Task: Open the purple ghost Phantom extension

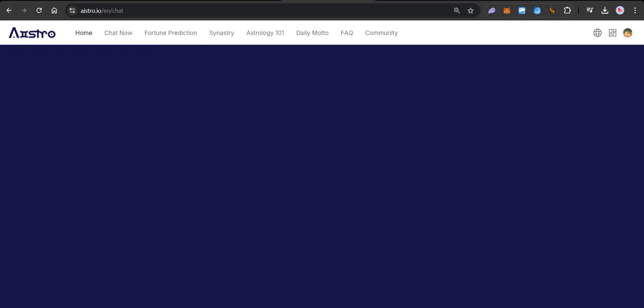Action: [492, 10]
